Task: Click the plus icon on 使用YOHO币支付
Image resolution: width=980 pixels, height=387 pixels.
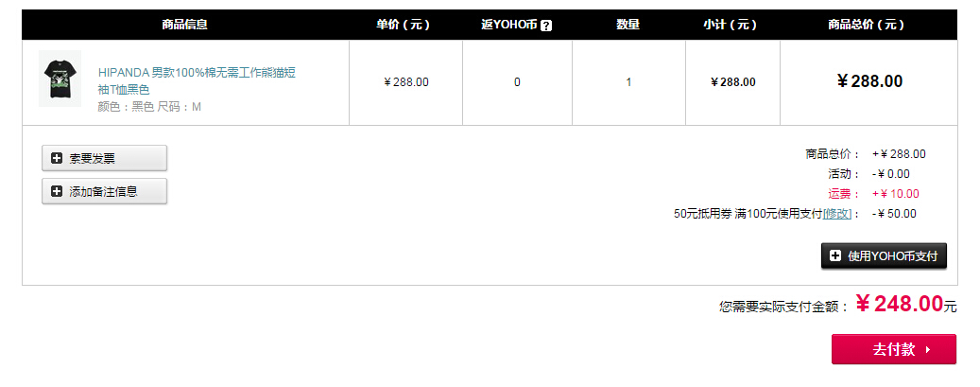Action: pos(835,255)
